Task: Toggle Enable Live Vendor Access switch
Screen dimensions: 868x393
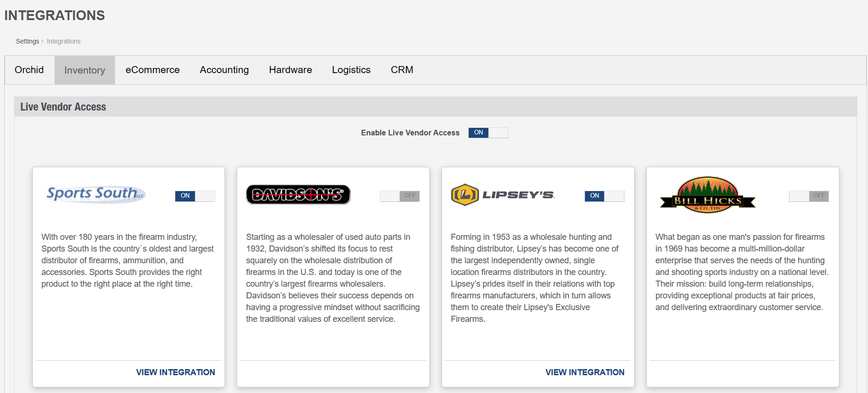Action: coord(488,133)
